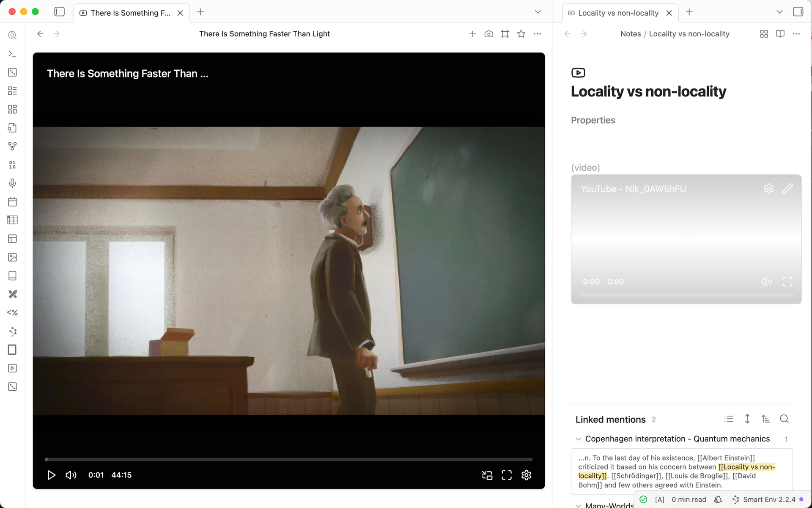
Task: Star the Faster Than Light video
Action: coord(521,34)
